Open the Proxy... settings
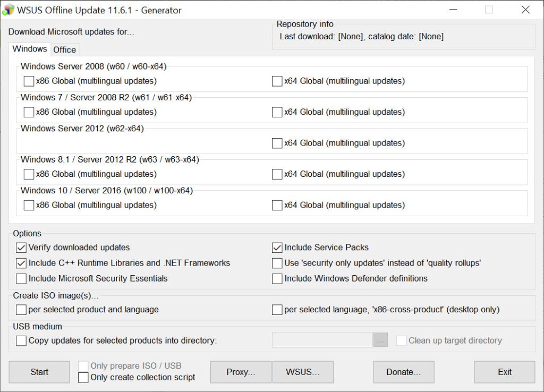The image size is (544, 392). point(241,372)
